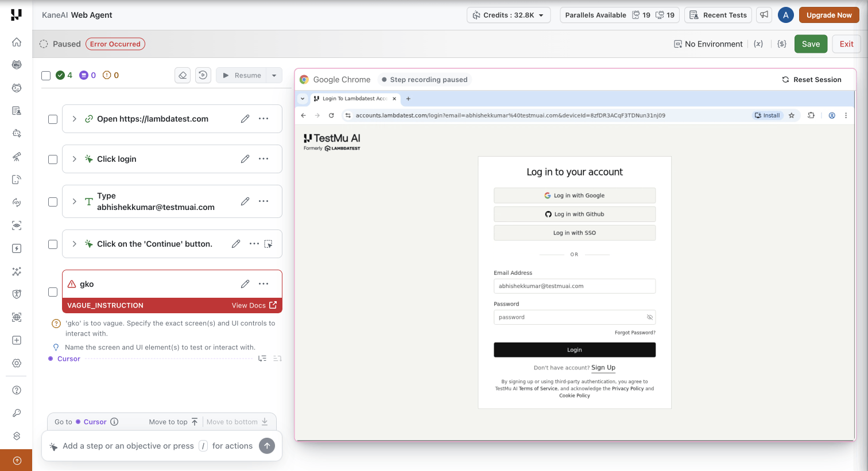Click the Sign Up link
This screenshot has width=868, height=471.
click(603, 368)
